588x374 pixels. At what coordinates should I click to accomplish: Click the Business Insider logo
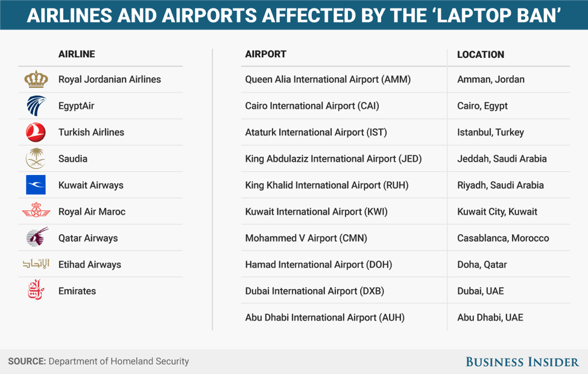(x=522, y=361)
